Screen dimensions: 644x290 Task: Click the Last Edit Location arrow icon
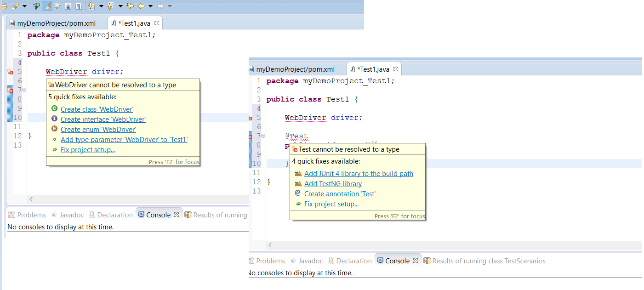130,6
